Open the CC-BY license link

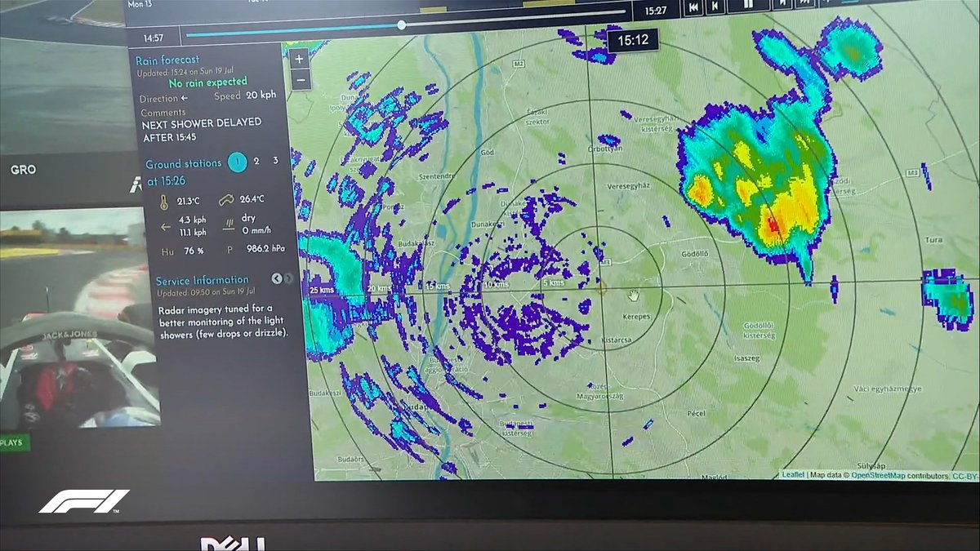tap(964, 476)
